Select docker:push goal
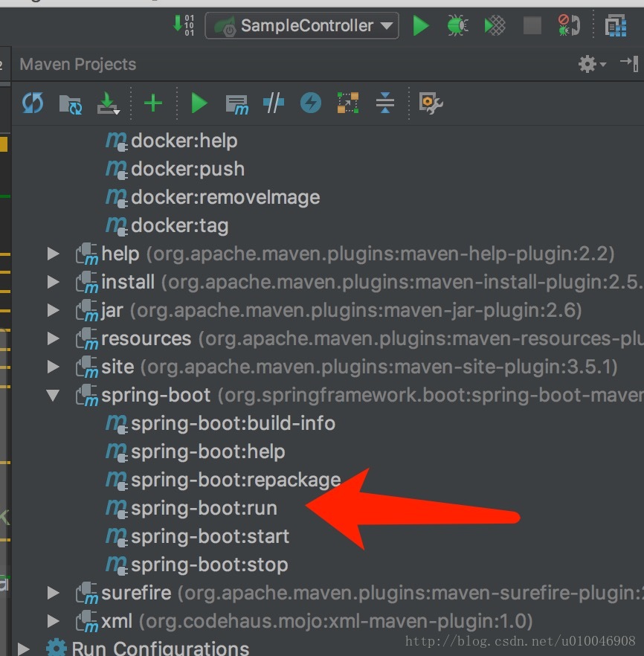The height and width of the screenshot is (656, 644). [x=187, y=170]
